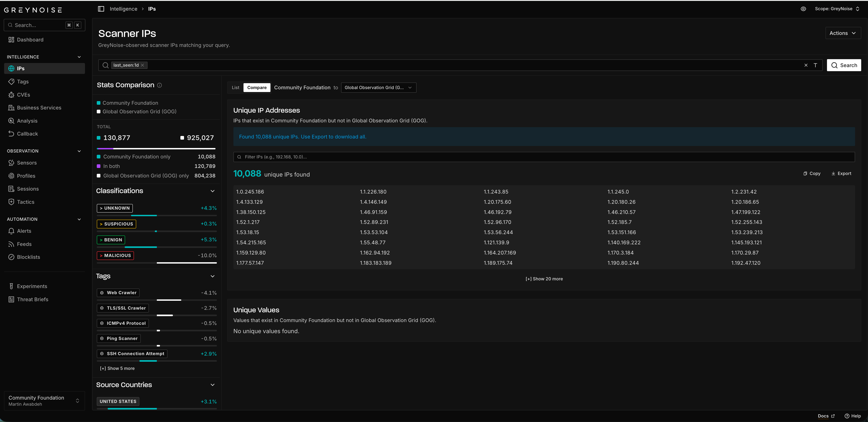868x422 pixels.
Task: Click the Filter IPs input field
Action: click(544, 157)
